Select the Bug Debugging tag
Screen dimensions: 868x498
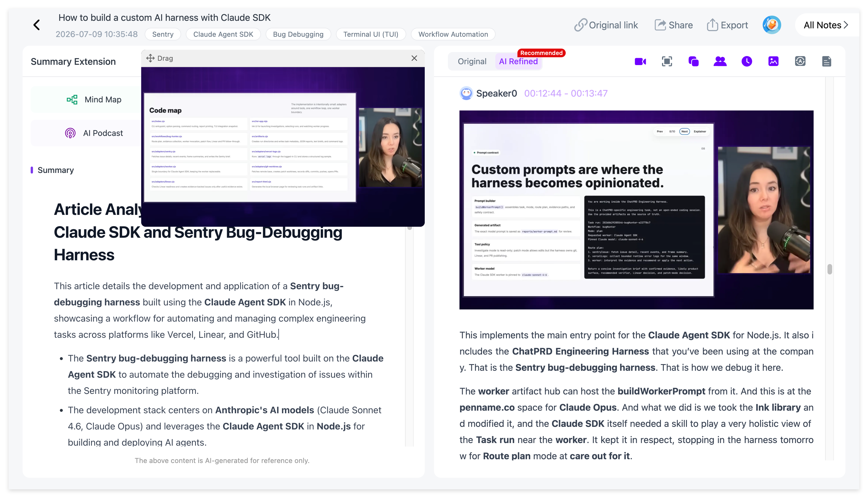pyautogui.click(x=298, y=34)
